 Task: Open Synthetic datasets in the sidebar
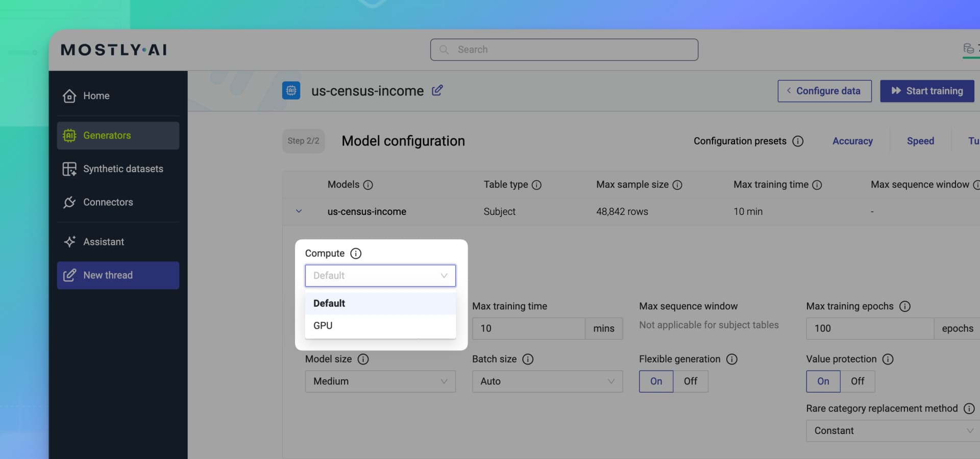(118, 168)
